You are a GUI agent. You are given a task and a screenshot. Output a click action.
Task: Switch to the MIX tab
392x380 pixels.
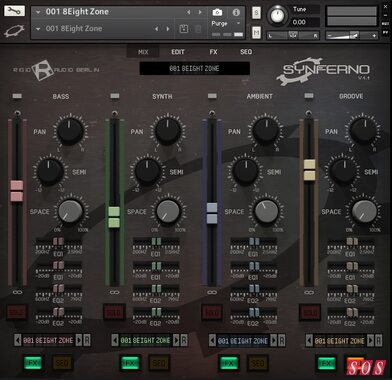coord(143,52)
